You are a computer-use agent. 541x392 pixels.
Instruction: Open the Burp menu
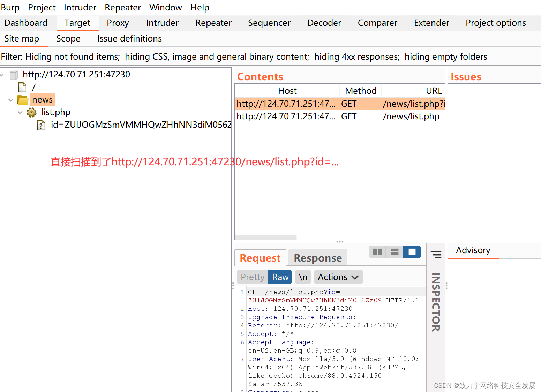(x=10, y=7)
